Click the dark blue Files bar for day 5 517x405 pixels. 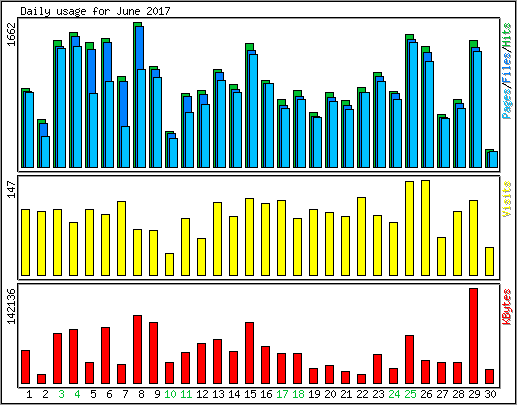click(92, 71)
